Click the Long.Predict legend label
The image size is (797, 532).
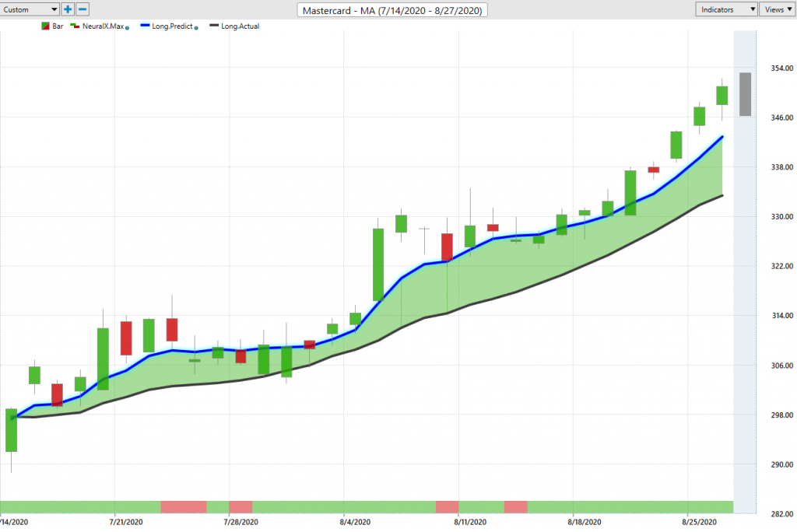tap(172, 26)
